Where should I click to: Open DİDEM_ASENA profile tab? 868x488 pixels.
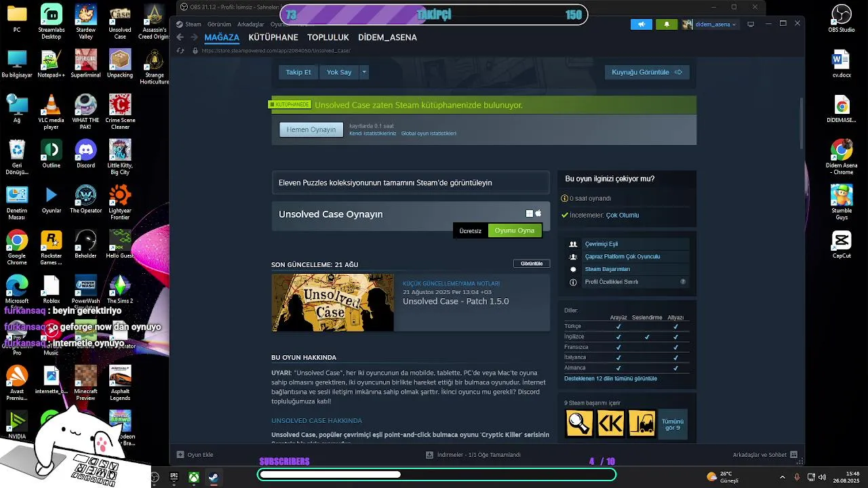(387, 37)
